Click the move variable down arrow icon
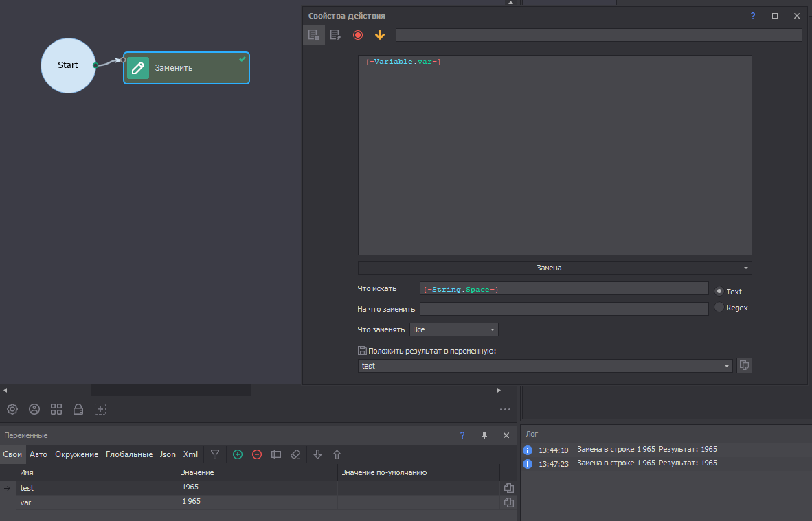 pyautogui.click(x=317, y=454)
